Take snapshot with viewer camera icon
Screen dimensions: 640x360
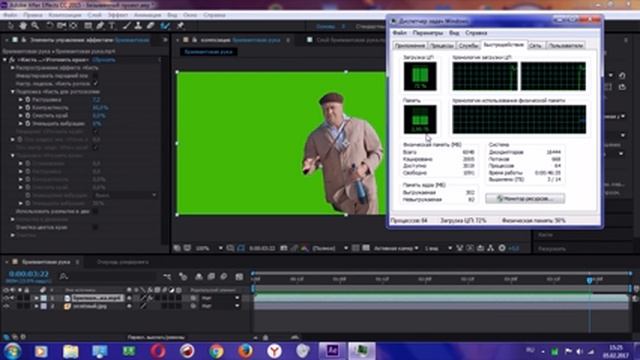284,248
